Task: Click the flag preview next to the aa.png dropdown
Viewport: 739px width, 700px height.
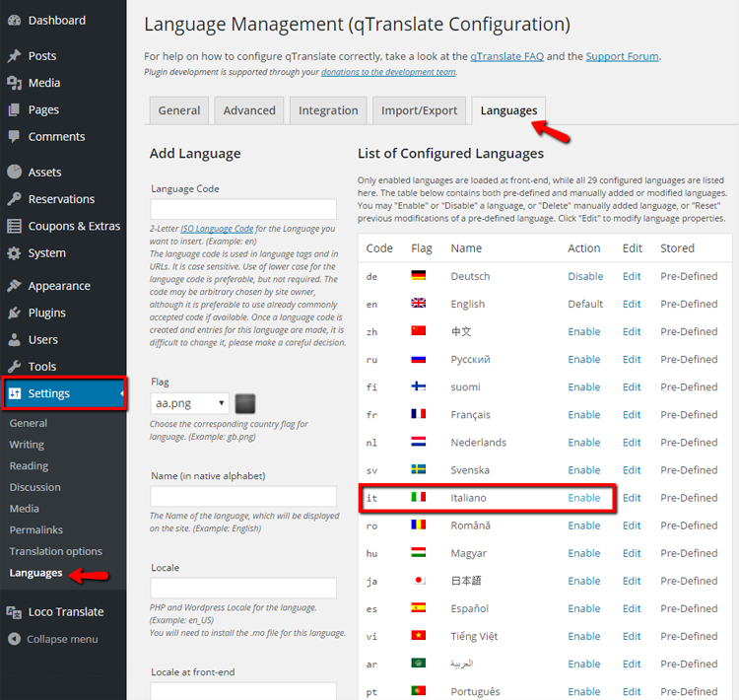Action: click(245, 404)
